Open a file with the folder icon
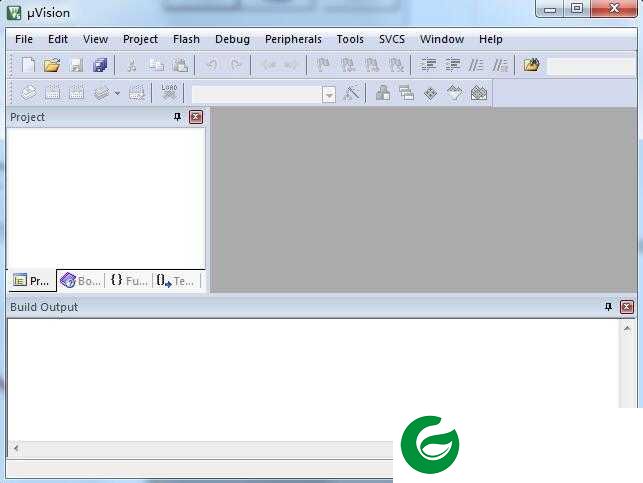643x483 pixels. click(52, 65)
